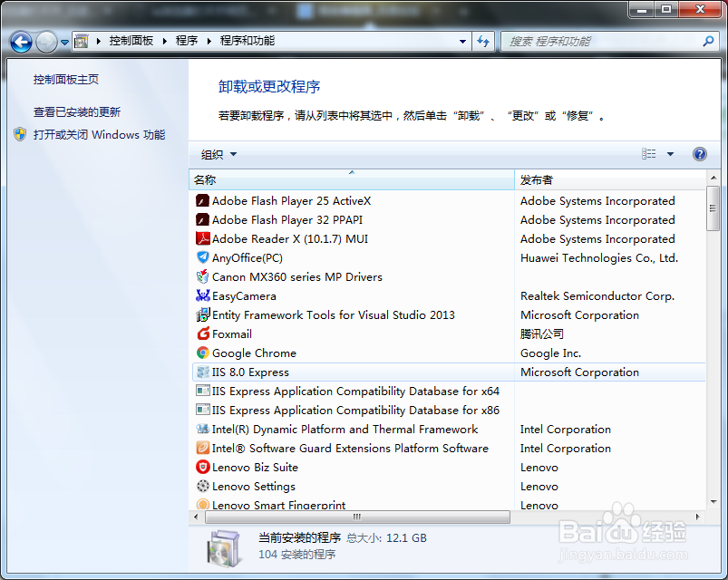Click the search magnifier icon
728x580 pixels.
click(708, 42)
